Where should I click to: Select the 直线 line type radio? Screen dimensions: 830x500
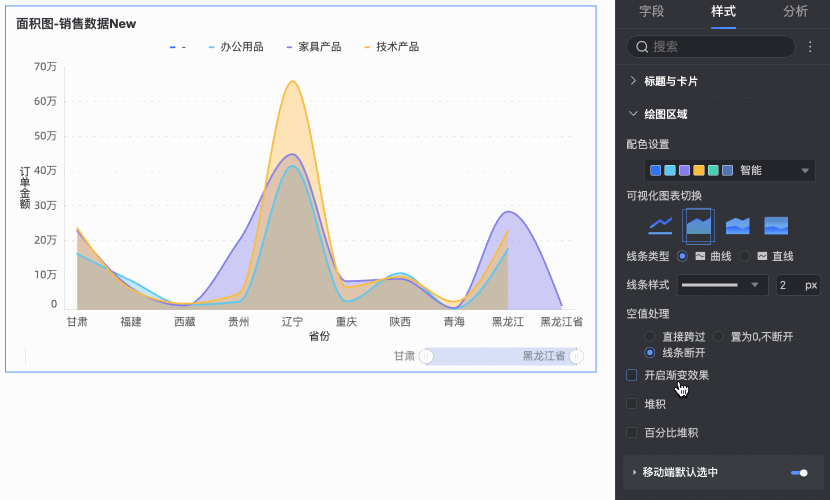[744, 256]
